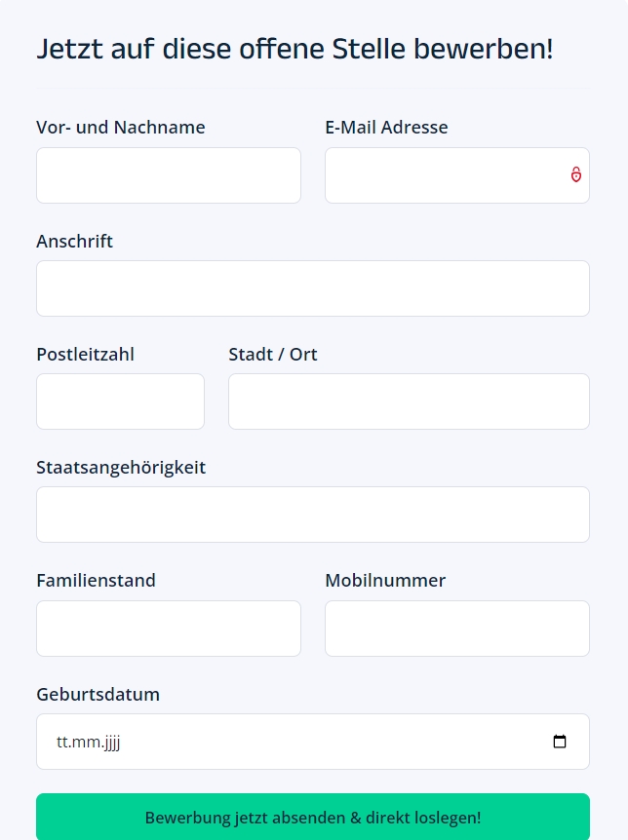628x840 pixels.
Task: Click the Vor- und Nachname label
Action: [x=121, y=128]
